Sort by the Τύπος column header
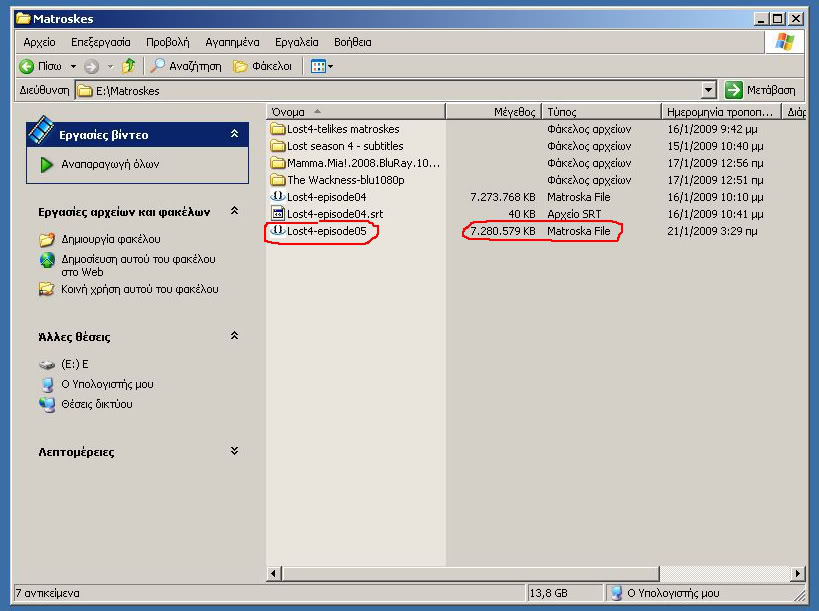Screen dimensions: 819x611 point(602,112)
